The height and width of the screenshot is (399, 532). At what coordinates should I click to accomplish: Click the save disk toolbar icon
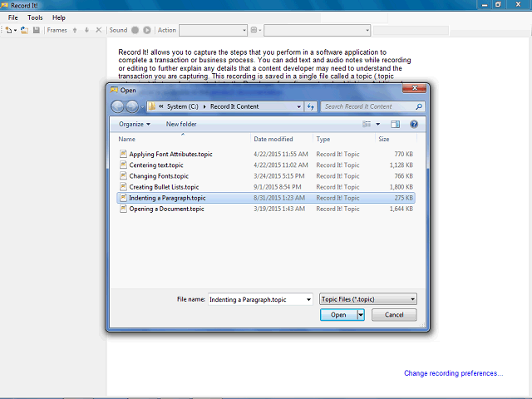tap(37, 30)
